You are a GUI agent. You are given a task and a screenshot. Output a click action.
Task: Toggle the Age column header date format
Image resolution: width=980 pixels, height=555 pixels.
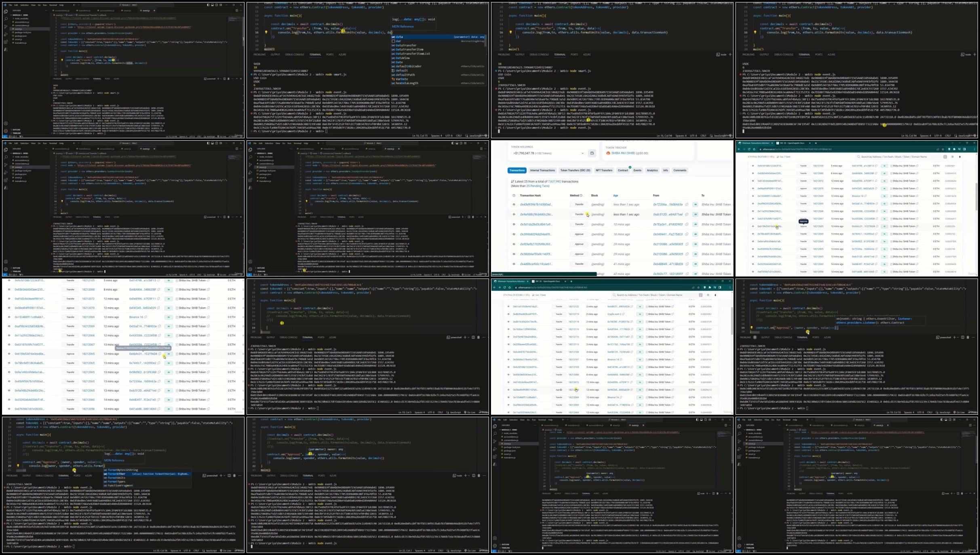(x=615, y=196)
